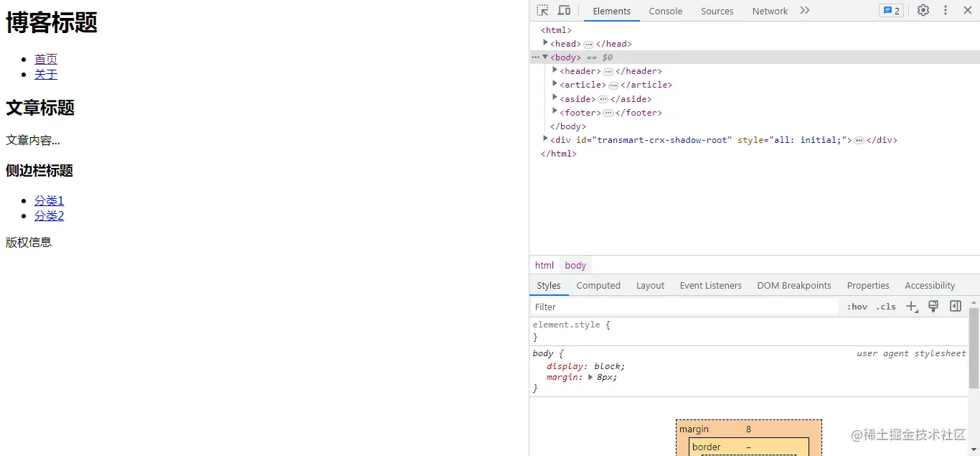Image resolution: width=980 pixels, height=456 pixels.
Task: Select the Styles pane tab
Action: click(x=549, y=285)
